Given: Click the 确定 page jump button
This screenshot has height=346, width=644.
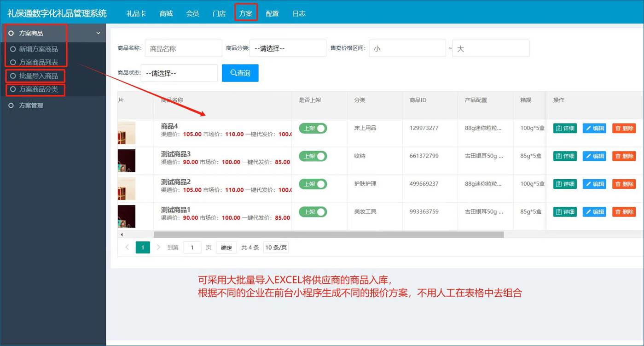Looking at the screenshot, I should point(226,247).
